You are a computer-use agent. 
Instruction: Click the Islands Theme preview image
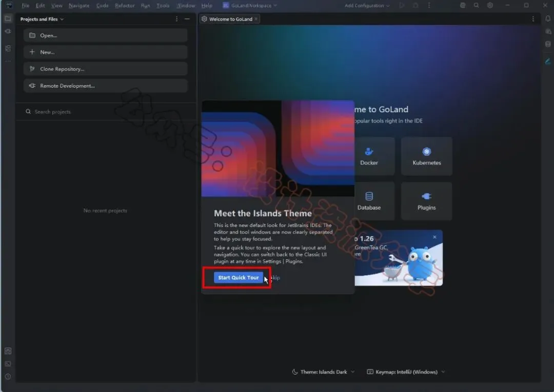(x=278, y=149)
